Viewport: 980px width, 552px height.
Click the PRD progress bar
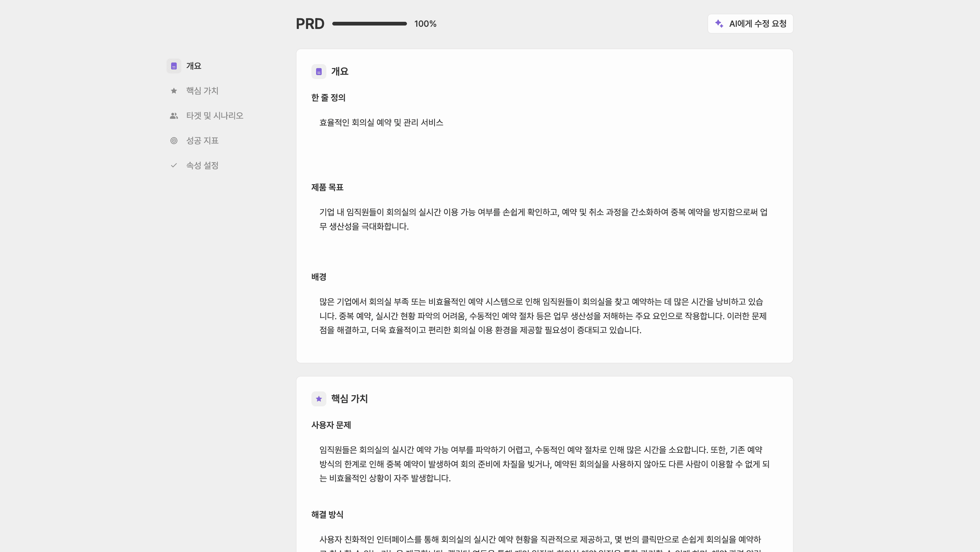(369, 24)
